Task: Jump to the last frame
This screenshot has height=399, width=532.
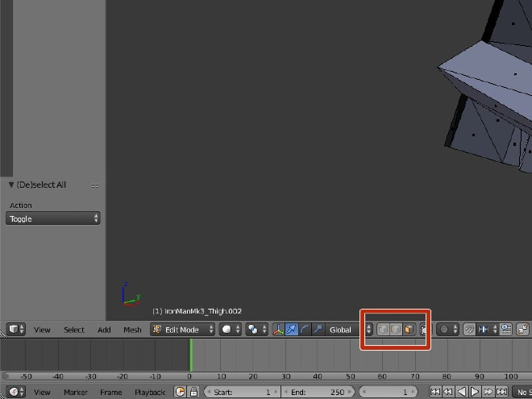Action: pyautogui.click(x=501, y=392)
